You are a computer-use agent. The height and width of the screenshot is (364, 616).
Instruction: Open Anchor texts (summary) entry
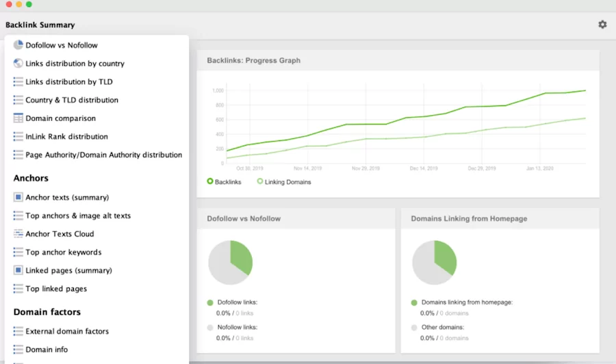[67, 198]
